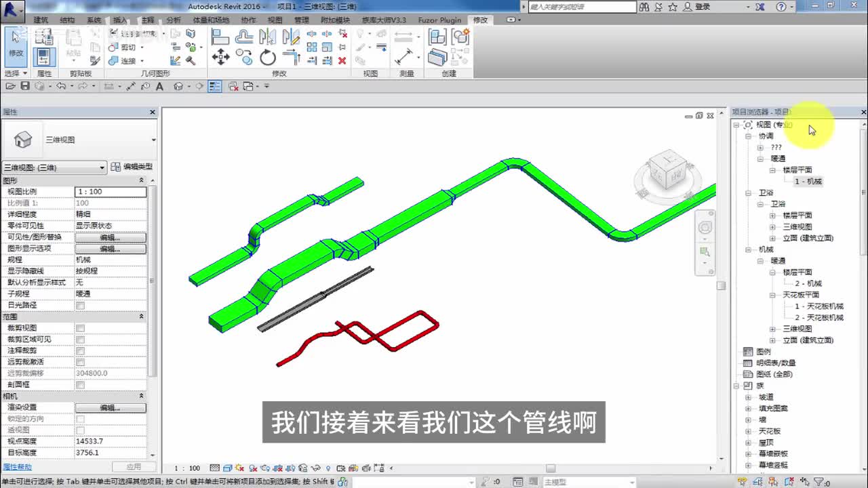Screen dimensions: 868x488
Task: Select the Align tool
Action: point(220,37)
